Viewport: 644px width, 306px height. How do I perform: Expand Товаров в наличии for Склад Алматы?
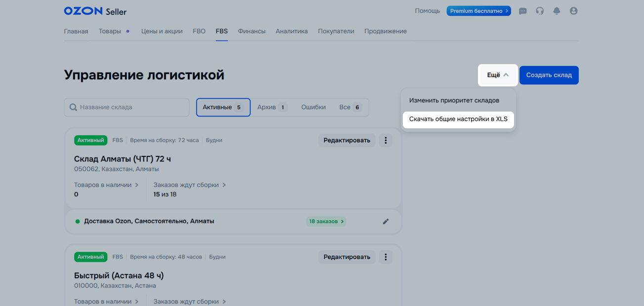point(106,185)
